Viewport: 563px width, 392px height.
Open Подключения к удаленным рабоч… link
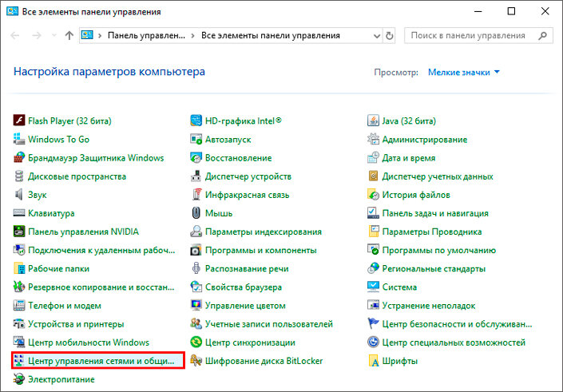tap(101, 250)
